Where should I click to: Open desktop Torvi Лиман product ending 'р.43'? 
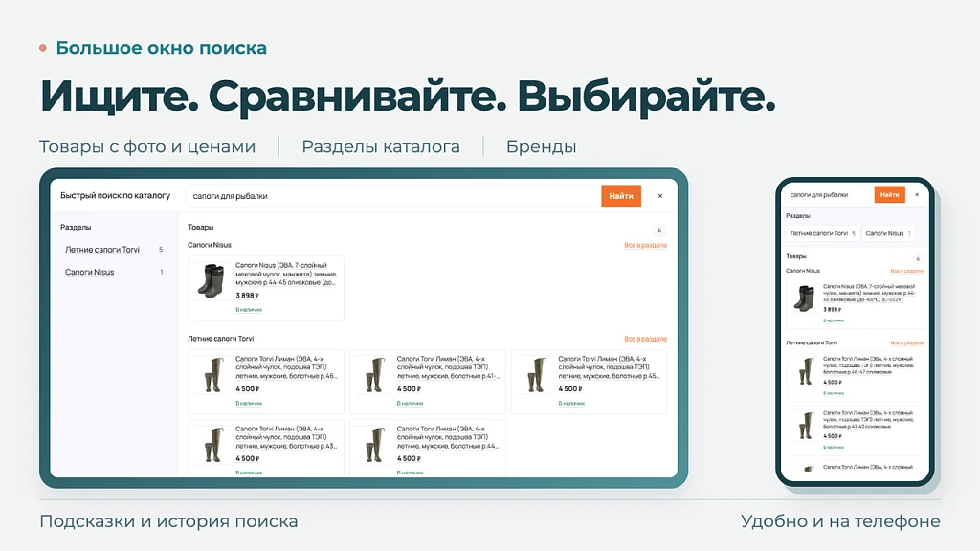click(x=286, y=437)
